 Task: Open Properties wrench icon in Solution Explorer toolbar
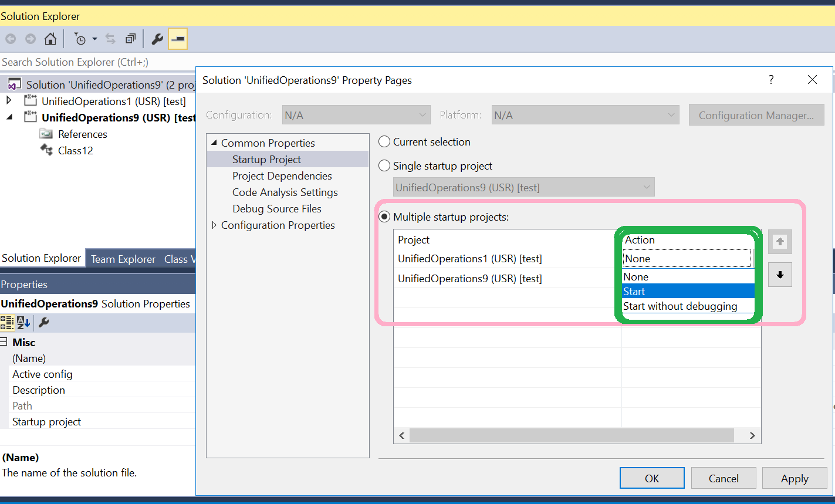(157, 39)
